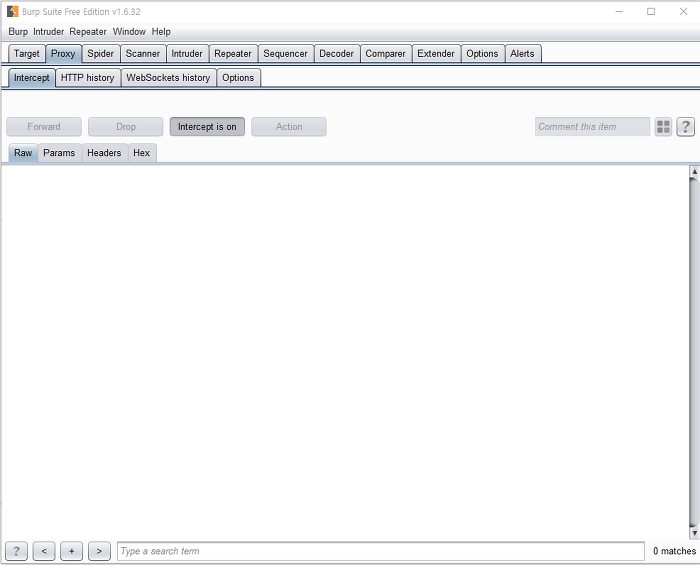Switch to the Hex view tab
This screenshot has width=700, height=565.
click(x=142, y=153)
